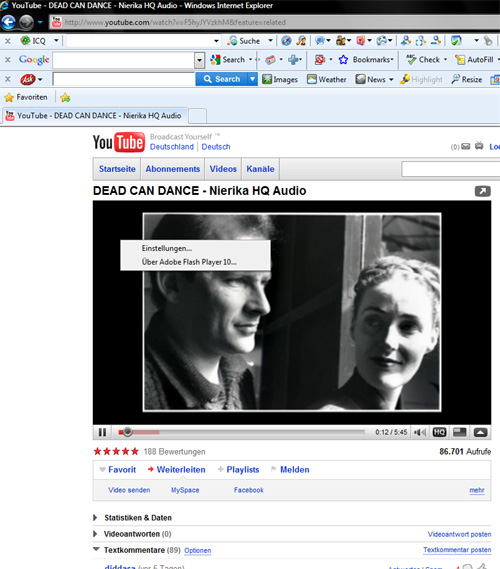The image size is (500, 569).
Task: Click the ICQ shield checkmark icon
Action: coord(456,41)
